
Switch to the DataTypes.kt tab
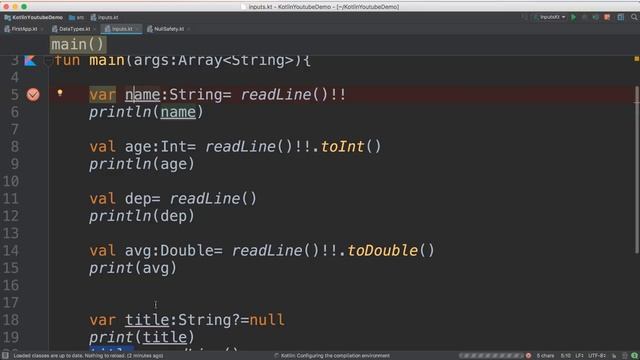pos(74,29)
